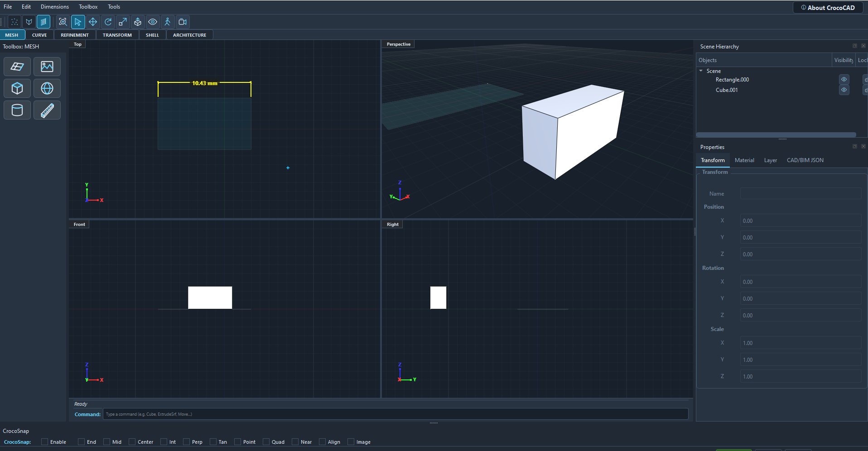Select the Cube mesh tool

coord(17,88)
